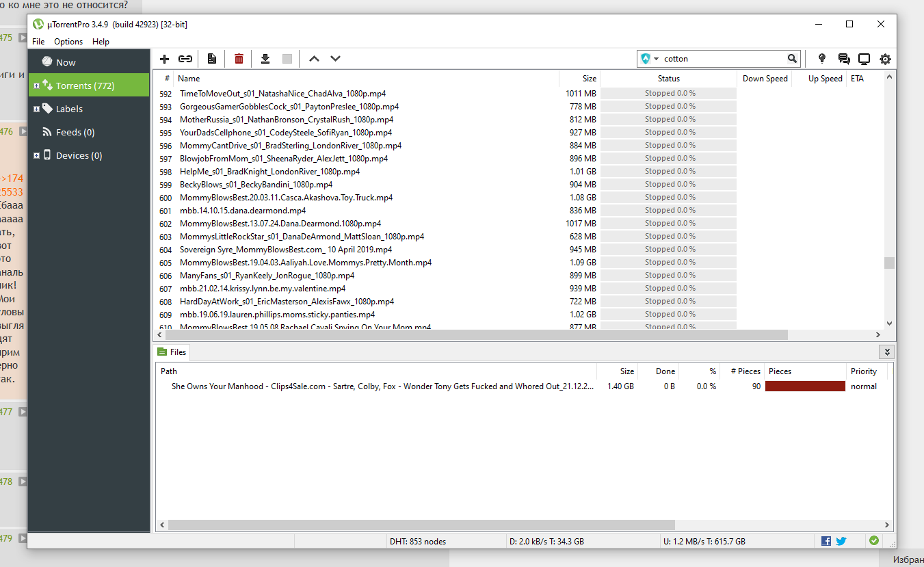
Task: Sort torrent list by Status column header
Action: point(668,79)
